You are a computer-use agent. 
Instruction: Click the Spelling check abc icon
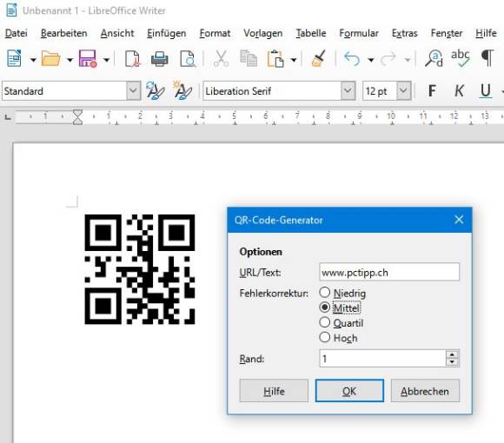click(461, 58)
